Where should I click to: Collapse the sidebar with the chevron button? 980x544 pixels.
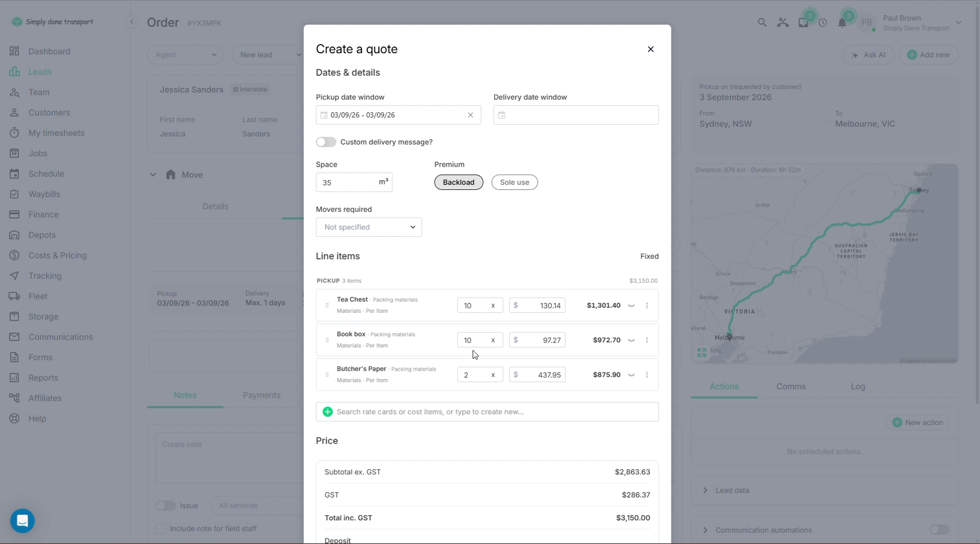tap(132, 22)
